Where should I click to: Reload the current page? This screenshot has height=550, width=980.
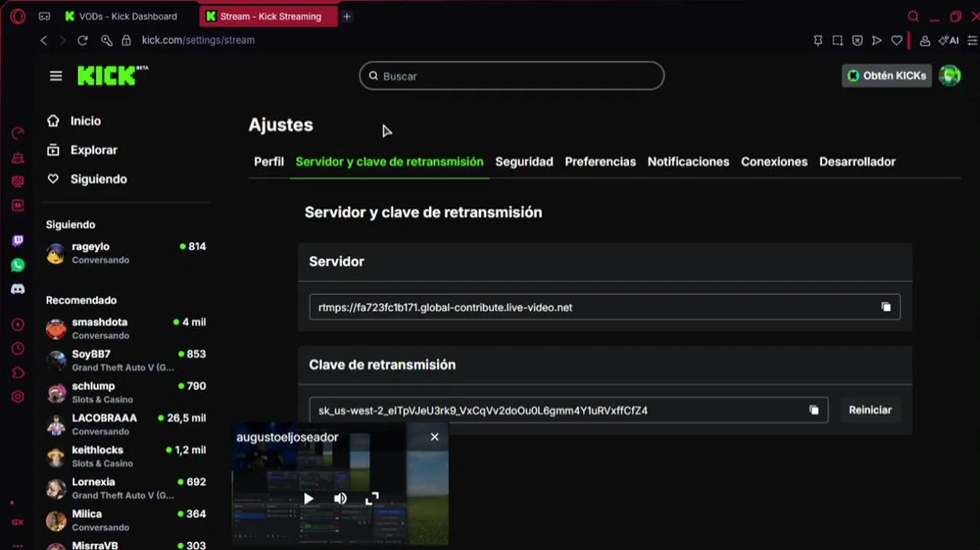[82, 40]
